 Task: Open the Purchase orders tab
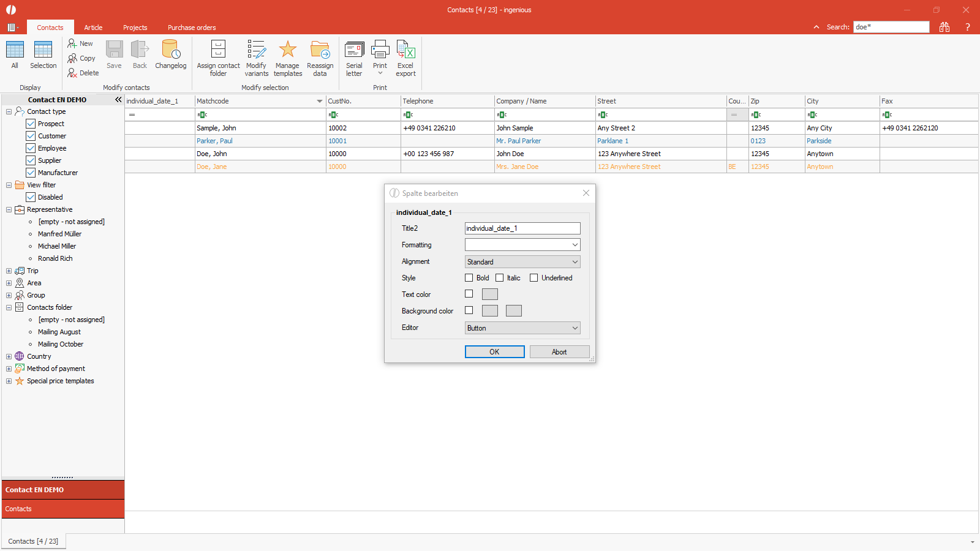(192, 28)
